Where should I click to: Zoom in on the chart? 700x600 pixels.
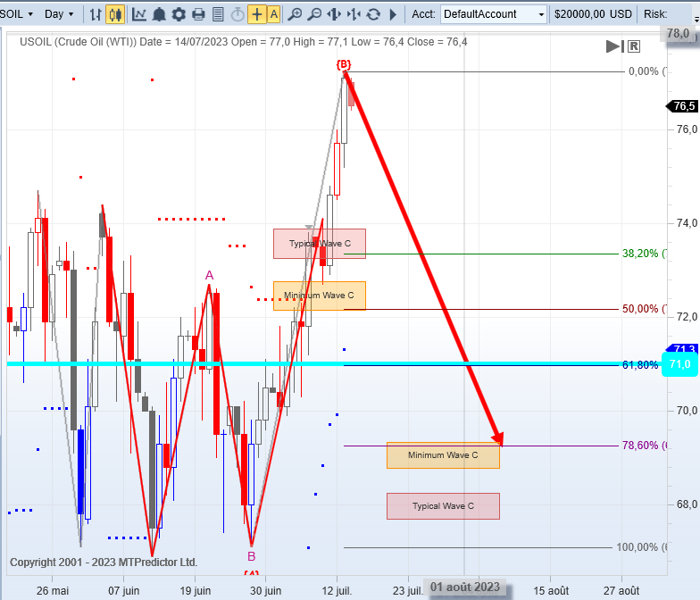[295, 14]
